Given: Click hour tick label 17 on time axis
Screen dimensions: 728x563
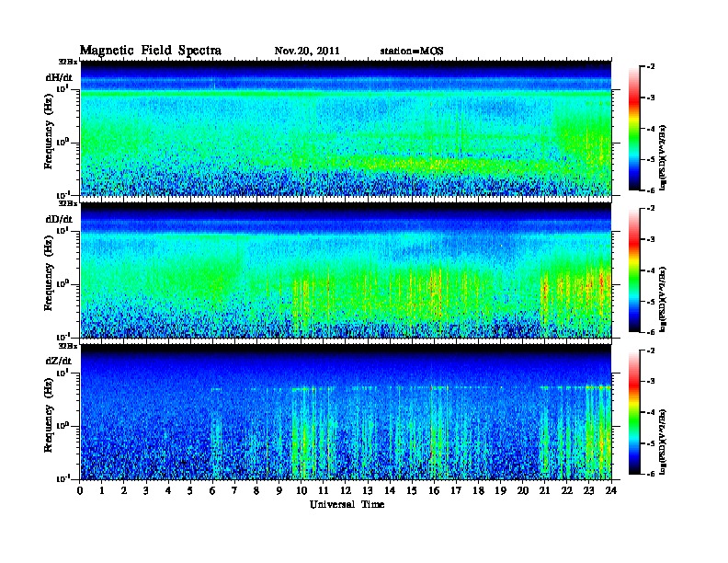Looking at the screenshot, I should (457, 491).
